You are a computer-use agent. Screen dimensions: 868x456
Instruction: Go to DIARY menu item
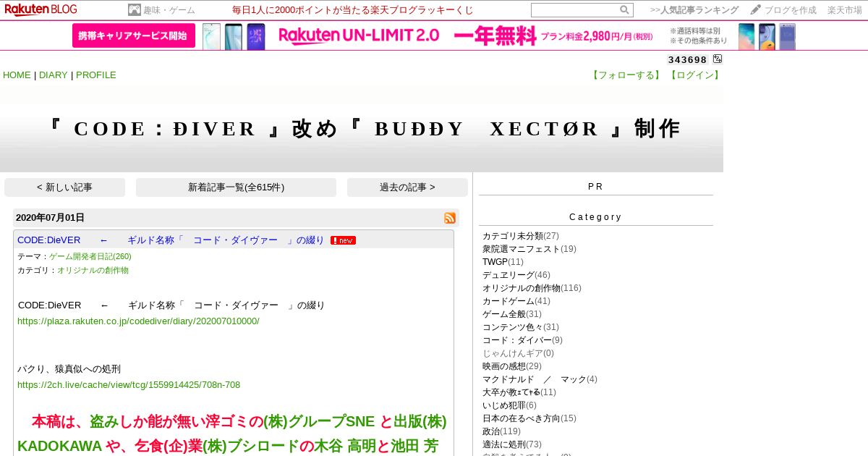[x=53, y=75]
